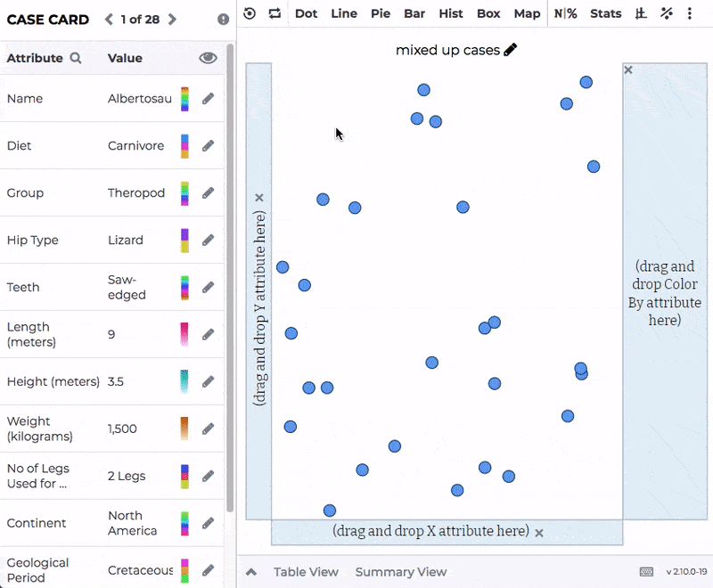Open Table View
The image size is (713, 588).
click(x=306, y=572)
